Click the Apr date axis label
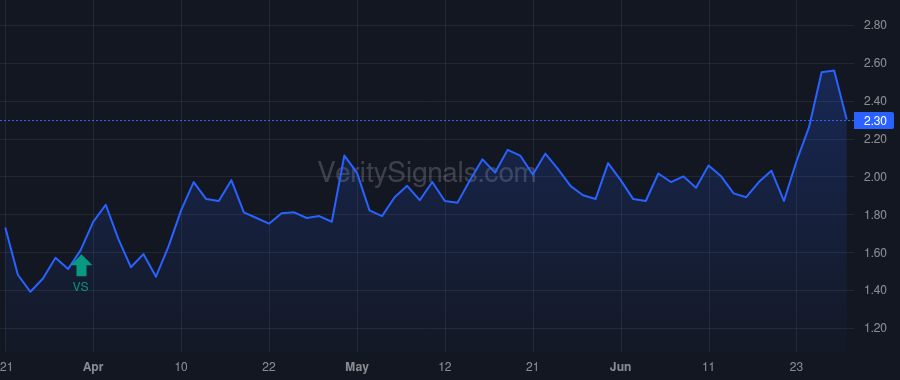900x380 pixels. [x=93, y=367]
